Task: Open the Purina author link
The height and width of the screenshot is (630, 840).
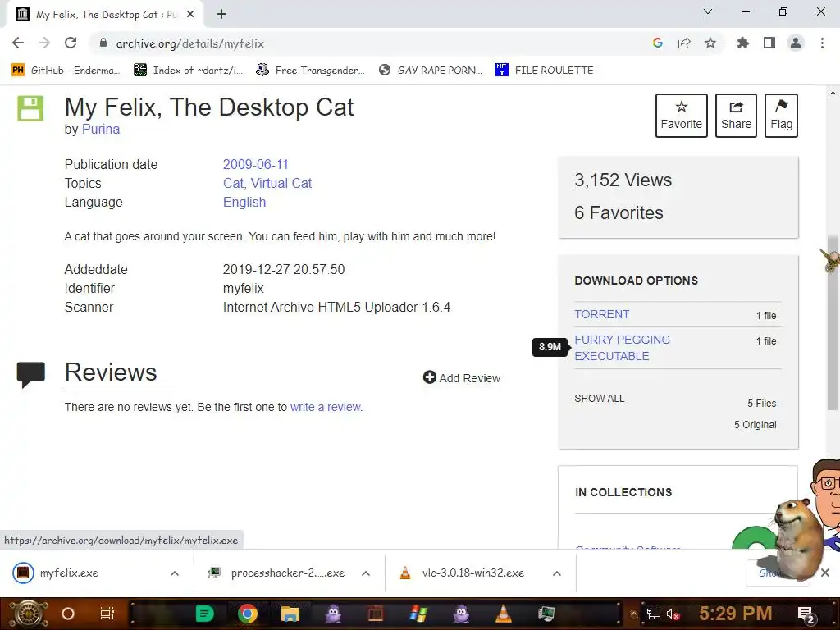Action: [x=101, y=129]
